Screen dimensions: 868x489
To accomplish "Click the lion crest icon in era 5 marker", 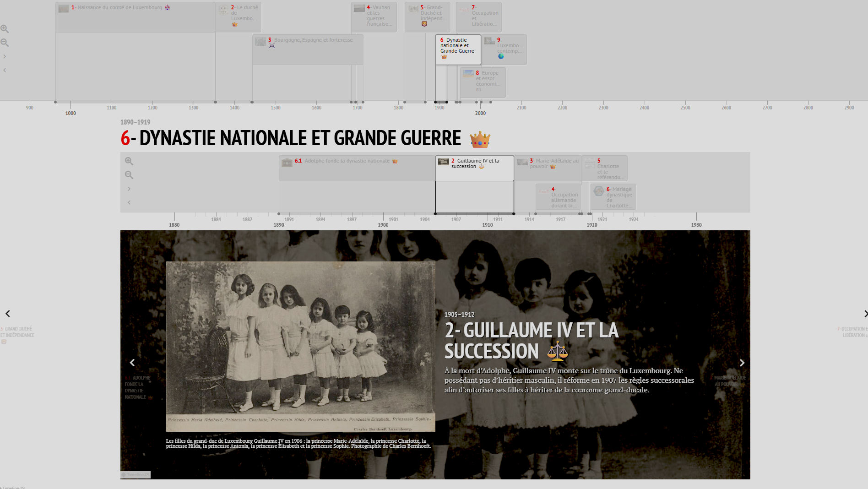I will pos(424,24).
